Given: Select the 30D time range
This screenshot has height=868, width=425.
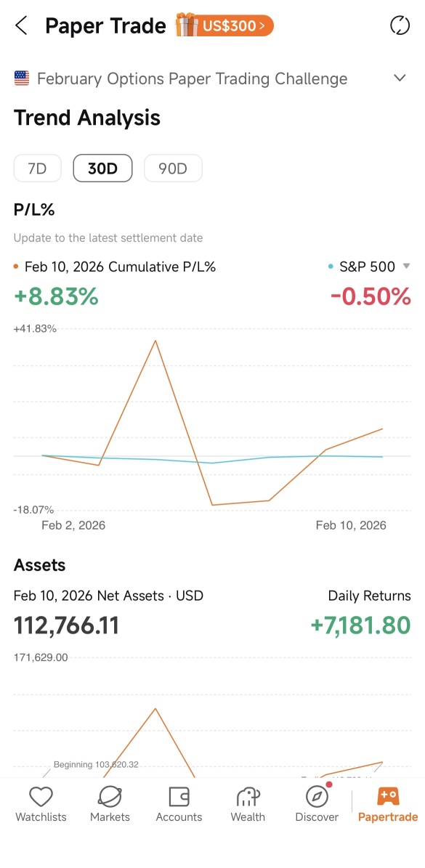Looking at the screenshot, I should [102, 169].
